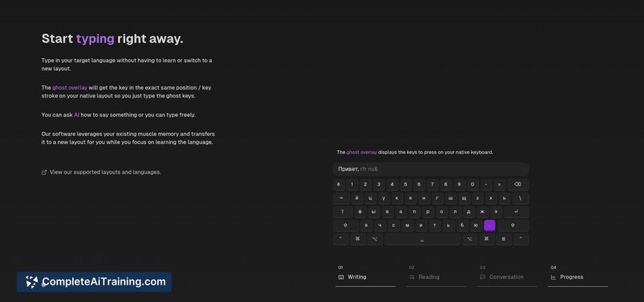This screenshot has width=644, height=302.
Task: Click the 'у' key
Action: pyautogui.click(x=383, y=198)
